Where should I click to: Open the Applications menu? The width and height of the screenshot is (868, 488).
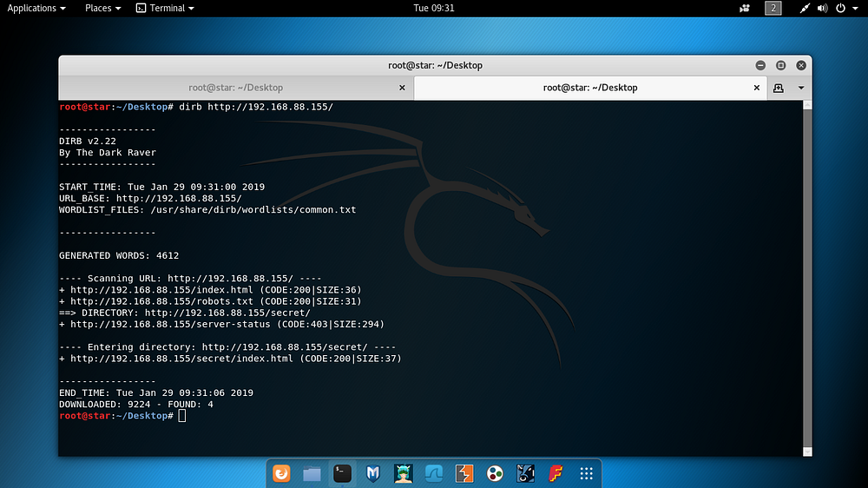pyautogui.click(x=36, y=8)
